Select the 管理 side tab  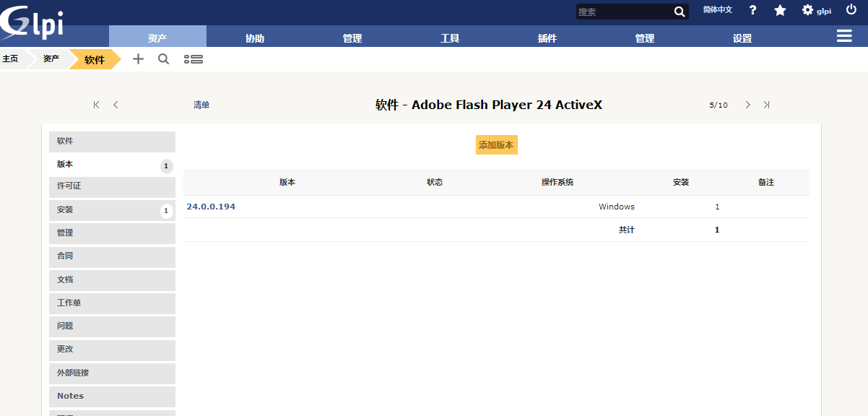112,233
